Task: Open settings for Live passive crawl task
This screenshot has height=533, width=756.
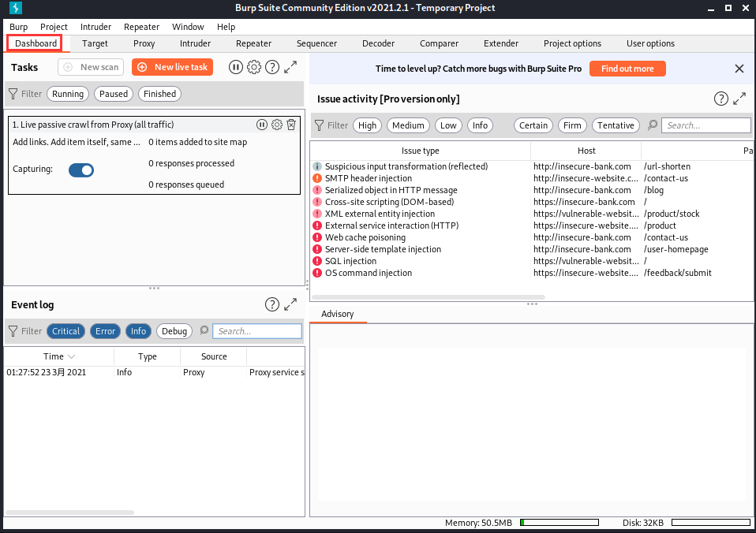Action: coord(277,125)
